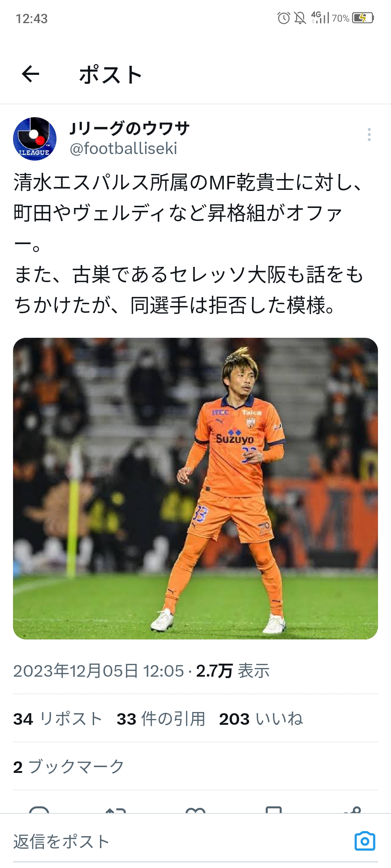Screen dimensions: 391x868
Task: Tap the back arrow icon
Action: click(30, 74)
